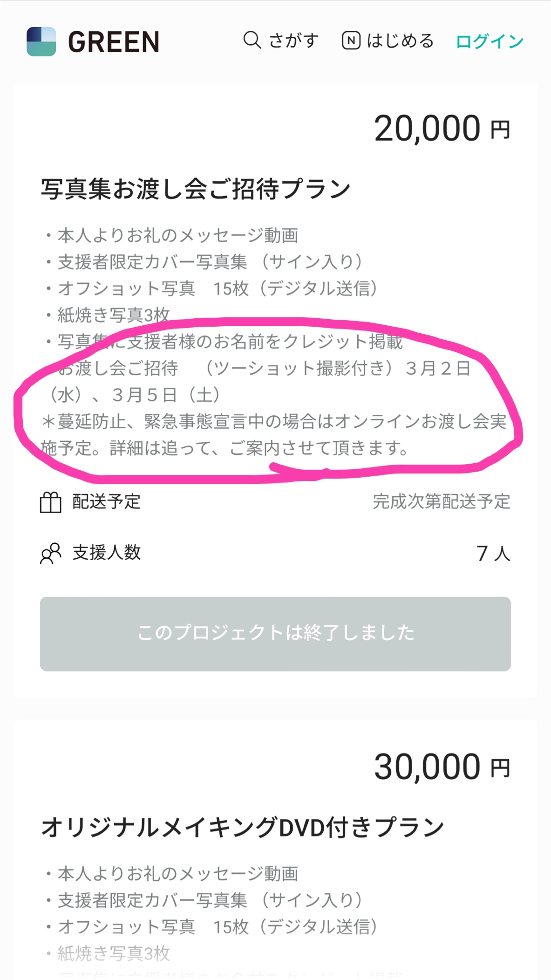
Task: Click the gift box delivery icon
Action: [50, 502]
